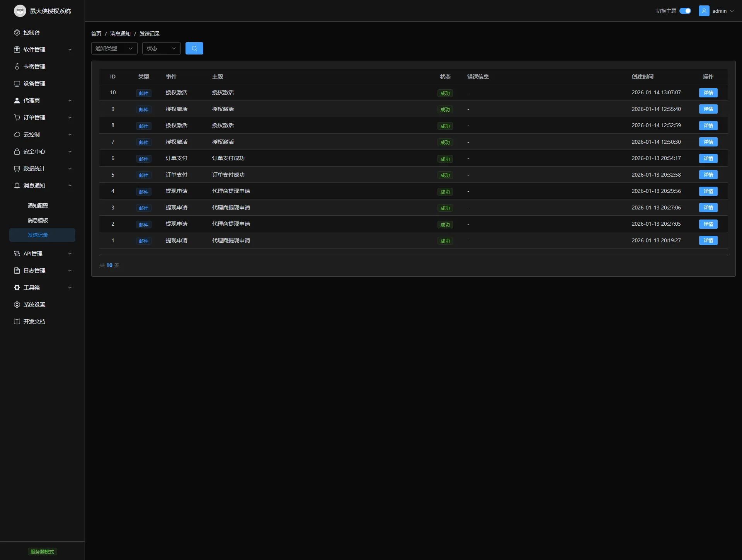Click the 卡密管理 key icon

(x=17, y=66)
